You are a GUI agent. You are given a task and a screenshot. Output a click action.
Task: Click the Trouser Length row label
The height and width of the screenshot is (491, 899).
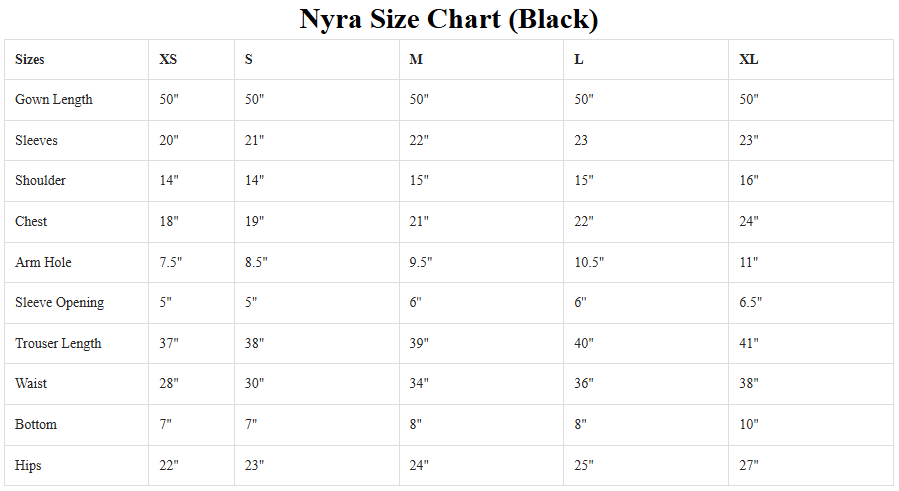point(58,344)
